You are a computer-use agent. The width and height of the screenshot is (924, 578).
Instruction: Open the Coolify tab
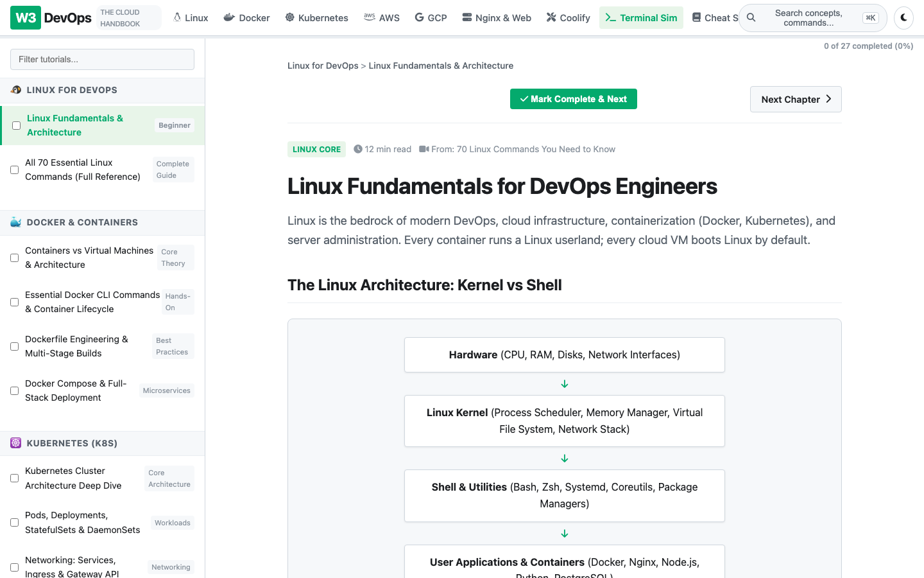[568, 18]
